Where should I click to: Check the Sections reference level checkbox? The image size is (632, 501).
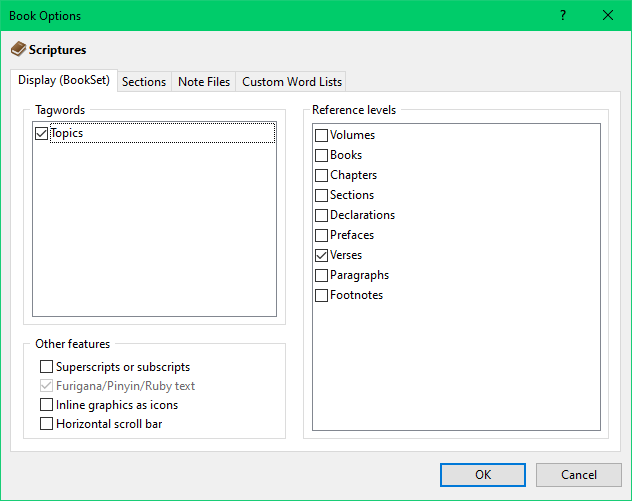(x=321, y=195)
